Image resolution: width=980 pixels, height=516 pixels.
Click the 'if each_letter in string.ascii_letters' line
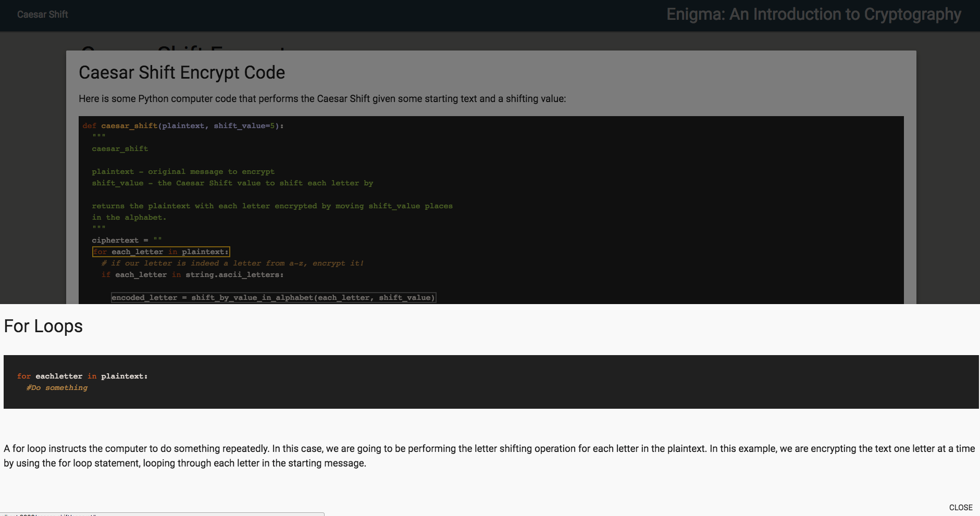192,275
